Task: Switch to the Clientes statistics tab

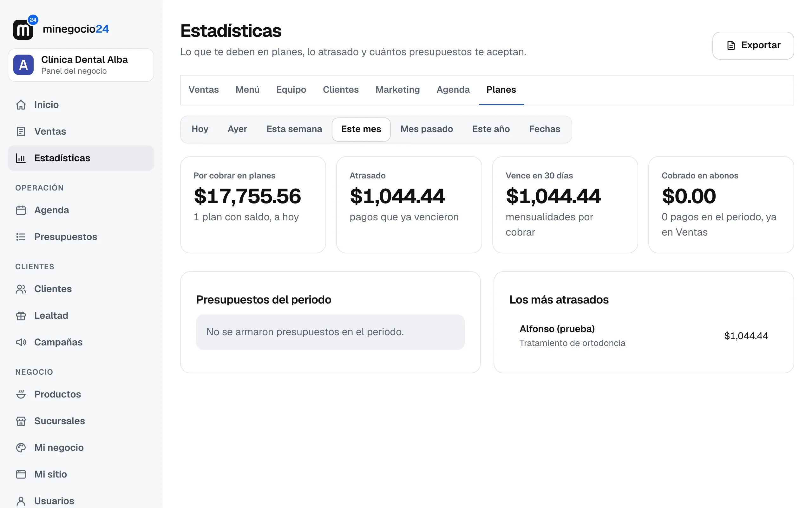Action: (x=341, y=90)
